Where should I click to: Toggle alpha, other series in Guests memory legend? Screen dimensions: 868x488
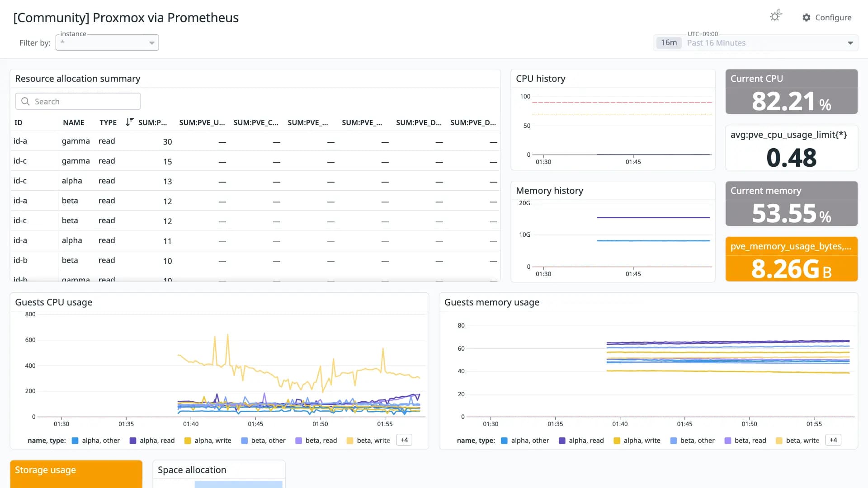click(525, 441)
